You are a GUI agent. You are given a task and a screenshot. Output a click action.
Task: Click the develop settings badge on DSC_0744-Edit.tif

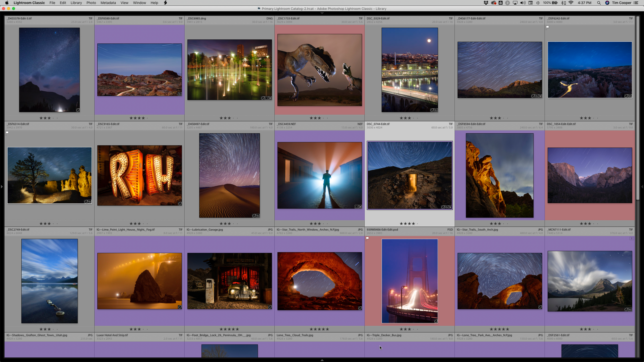click(x=450, y=207)
